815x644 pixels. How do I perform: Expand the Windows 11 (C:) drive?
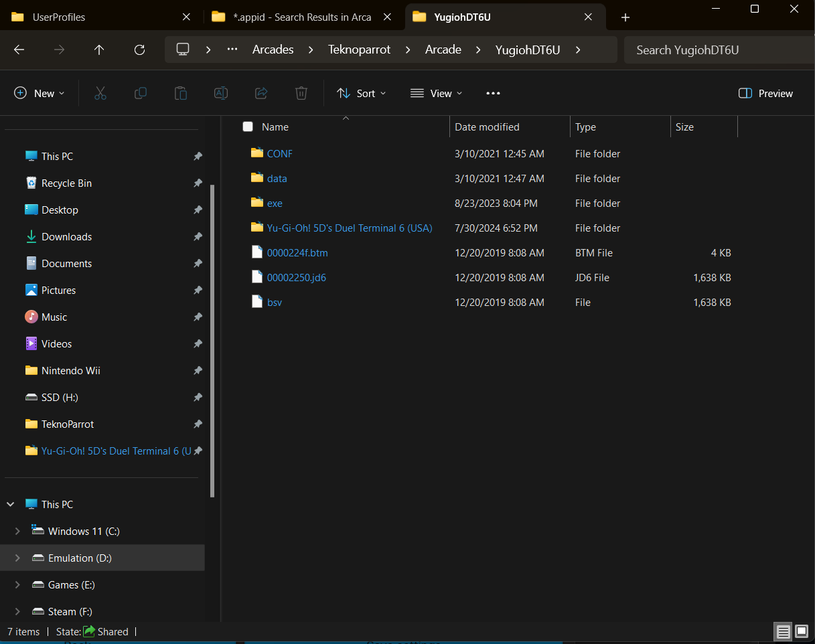coord(17,531)
